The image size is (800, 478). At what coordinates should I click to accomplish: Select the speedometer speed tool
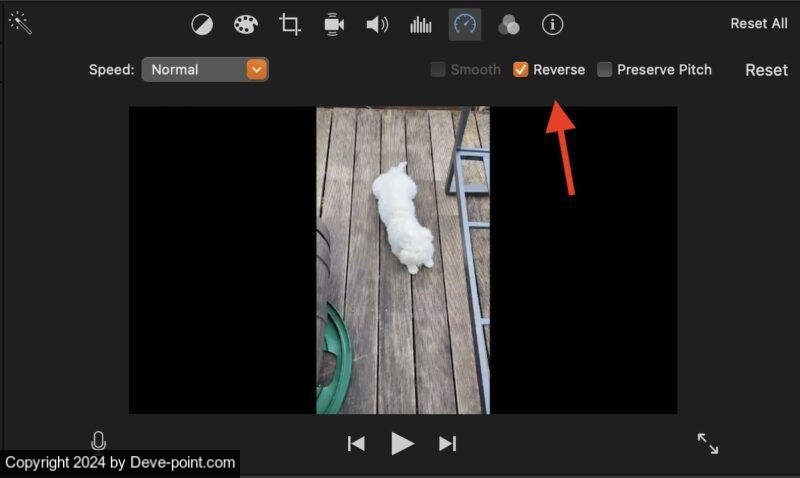(x=465, y=24)
